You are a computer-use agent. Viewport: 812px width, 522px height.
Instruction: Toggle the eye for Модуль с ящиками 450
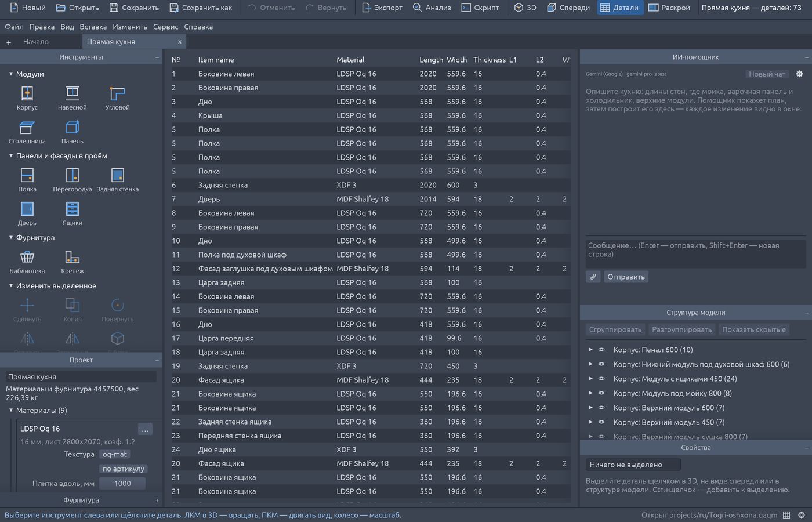[x=601, y=379]
